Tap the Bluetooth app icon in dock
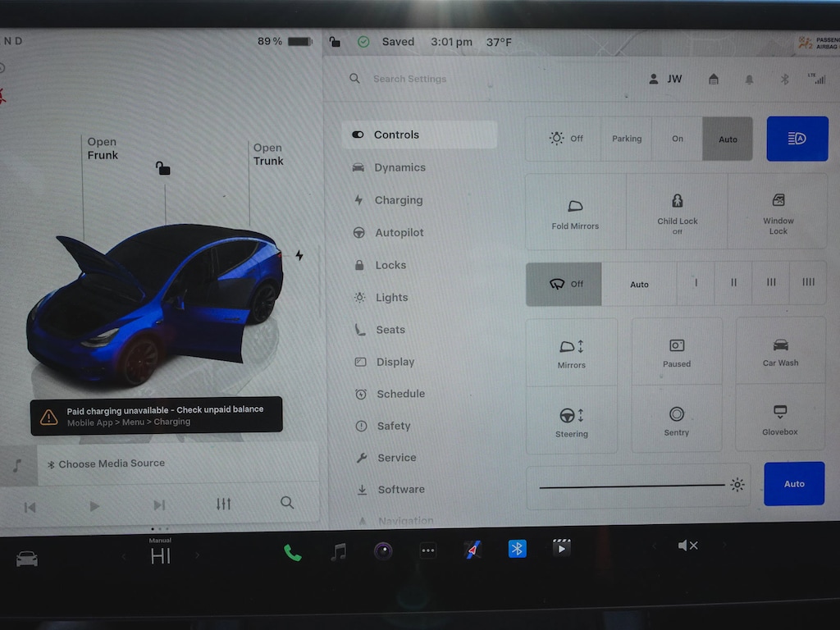This screenshot has width=840, height=630. [517, 549]
